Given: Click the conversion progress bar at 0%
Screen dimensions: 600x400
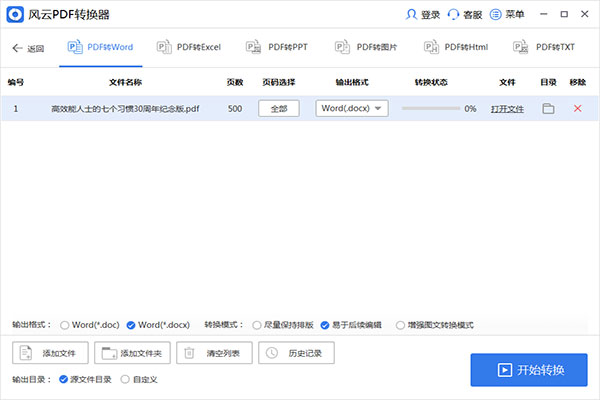Looking at the screenshot, I should [x=431, y=109].
